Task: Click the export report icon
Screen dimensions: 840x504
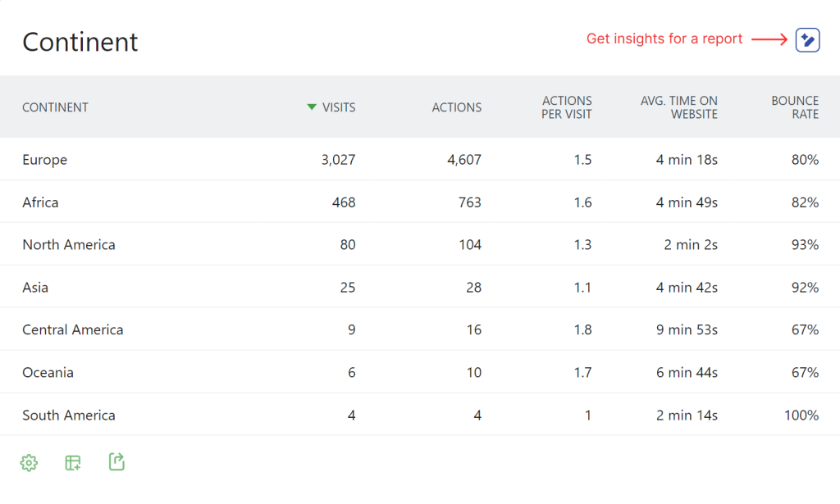Action: pos(117,462)
